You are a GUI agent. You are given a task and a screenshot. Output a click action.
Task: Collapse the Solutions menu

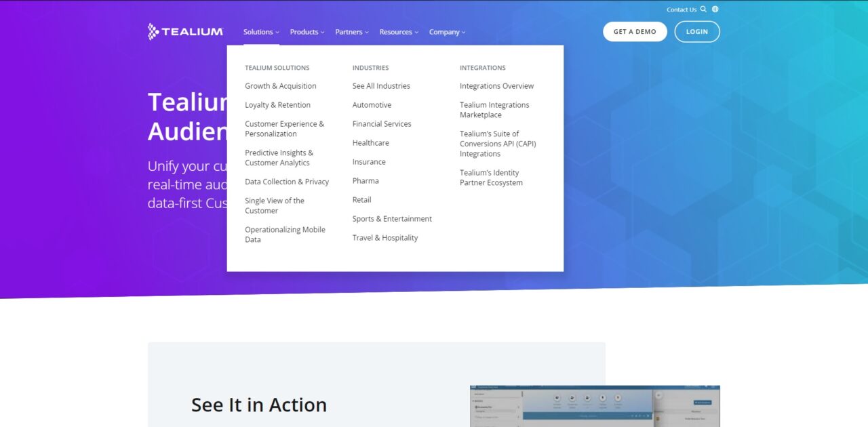click(x=261, y=32)
